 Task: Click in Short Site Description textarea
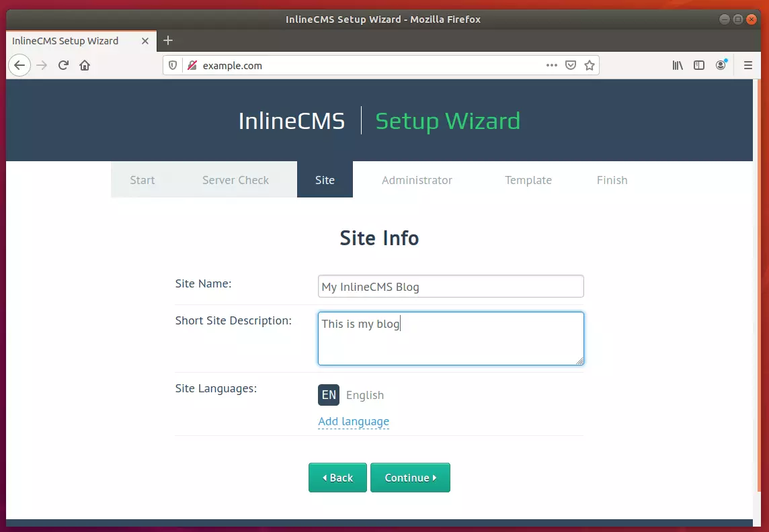450,339
